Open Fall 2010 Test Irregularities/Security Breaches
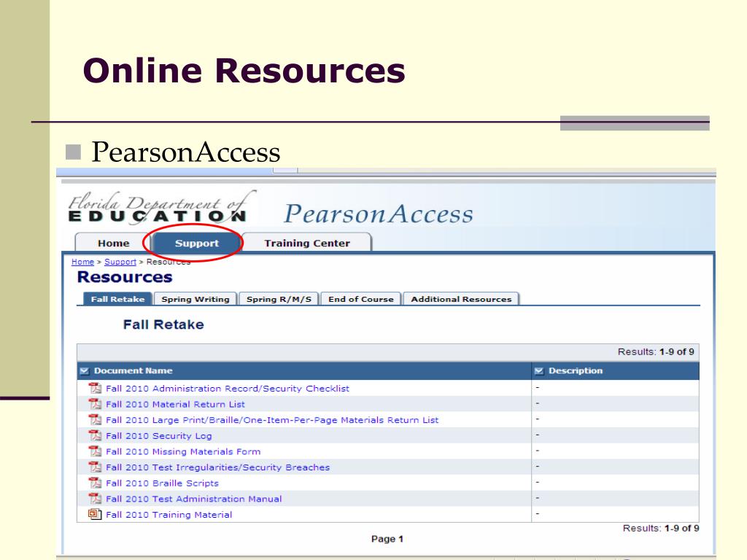Image resolution: width=747 pixels, height=560 pixels. (217, 467)
